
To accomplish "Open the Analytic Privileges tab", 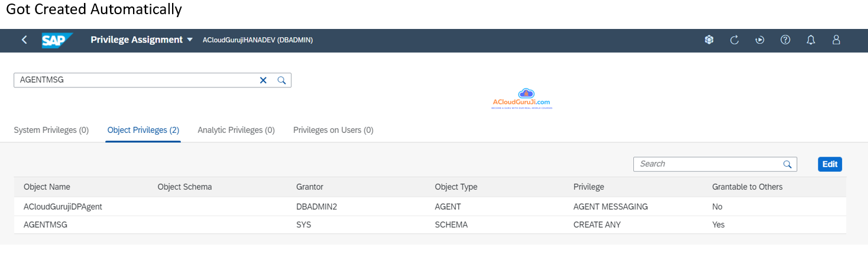I will [x=236, y=130].
